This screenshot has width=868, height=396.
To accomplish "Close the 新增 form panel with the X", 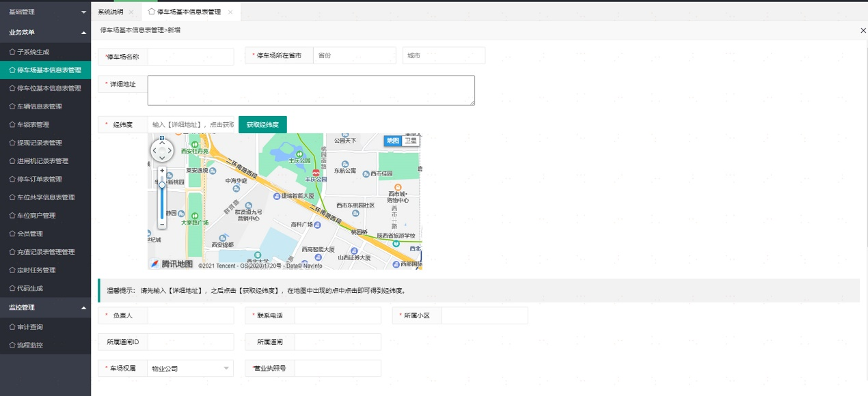I will click(x=863, y=31).
